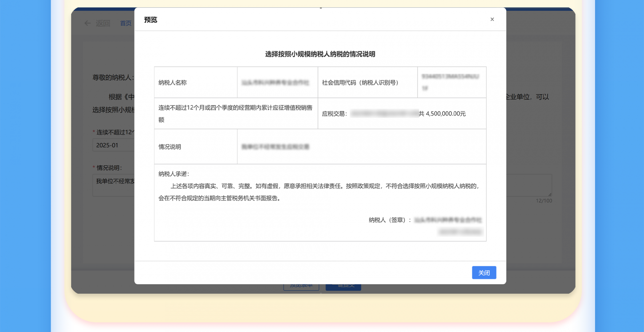Click the document heading 选择按照小规模纳税人纳税的情况说明
The height and width of the screenshot is (332, 644).
[320, 54]
